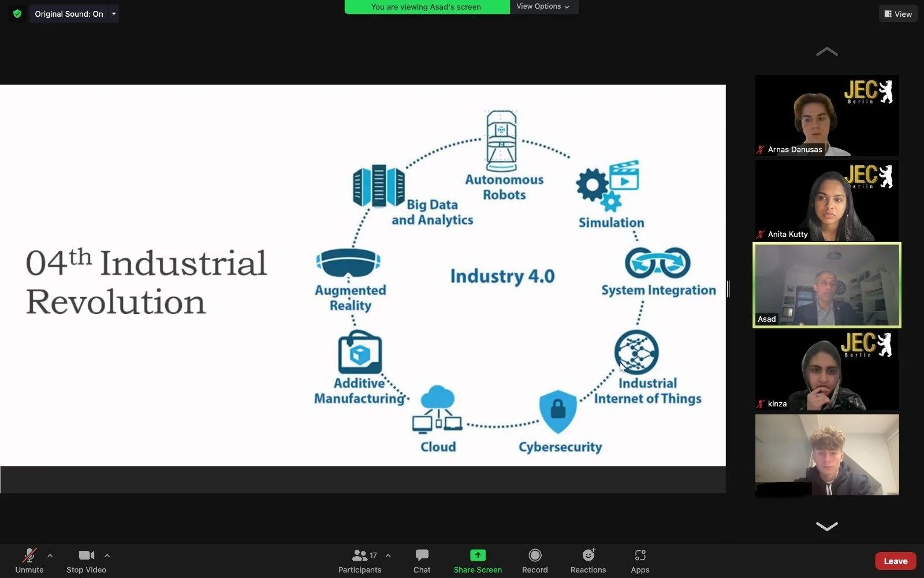Select the unnamed participant's bottom video tile
924x578 pixels.
pyautogui.click(x=827, y=455)
